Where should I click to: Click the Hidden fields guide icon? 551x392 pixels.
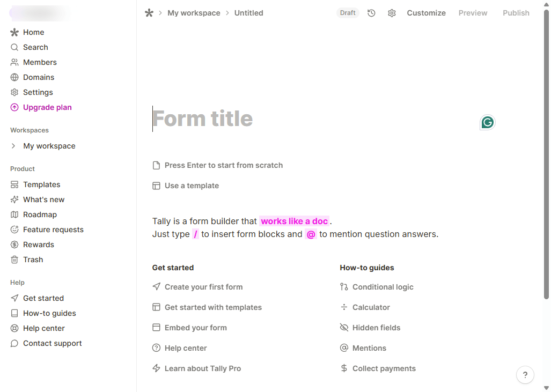pyautogui.click(x=343, y=328)
